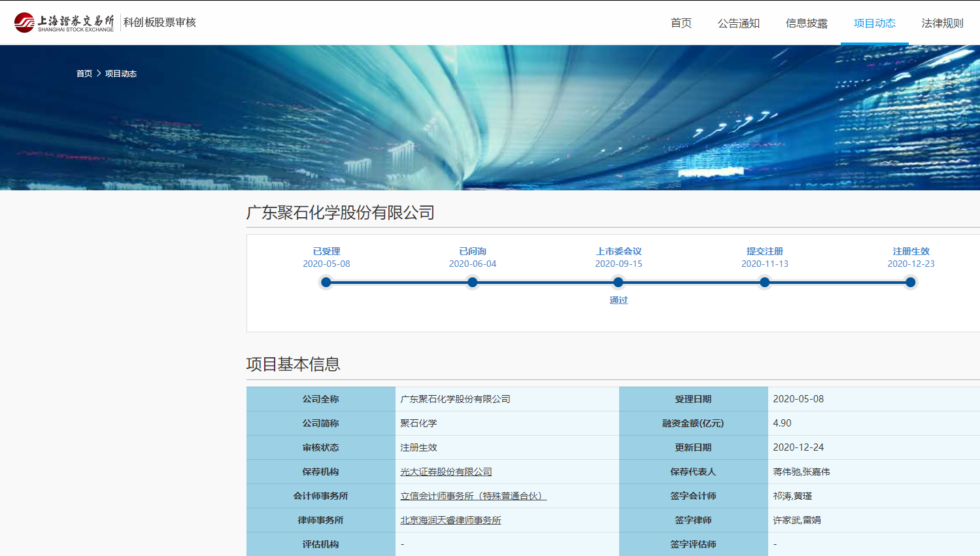
Task: Click the breadcrumb chevron separator
Action: click(99, 74)
